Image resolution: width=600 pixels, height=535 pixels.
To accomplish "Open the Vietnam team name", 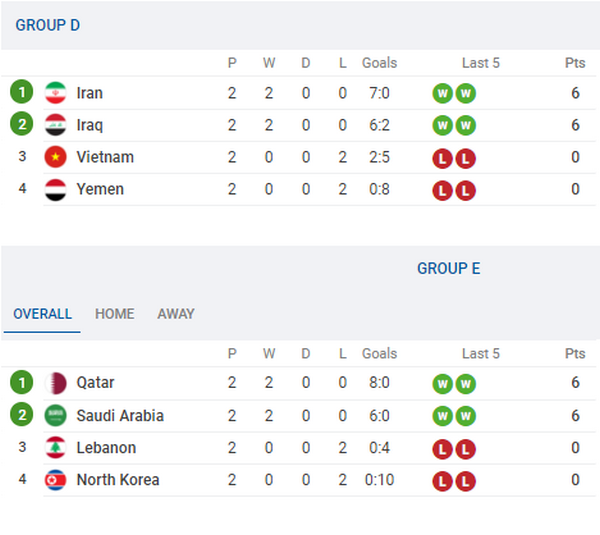I will [105, 157].
